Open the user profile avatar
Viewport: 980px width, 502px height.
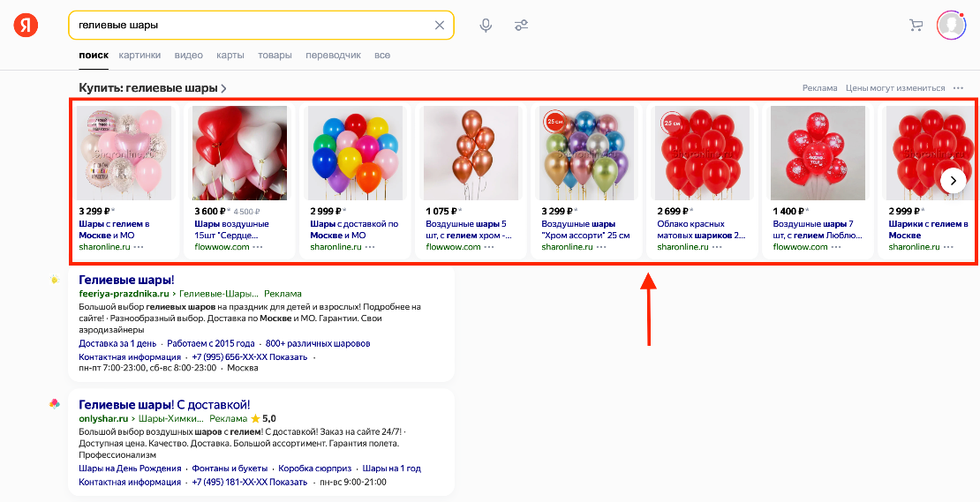coord(951,25)
